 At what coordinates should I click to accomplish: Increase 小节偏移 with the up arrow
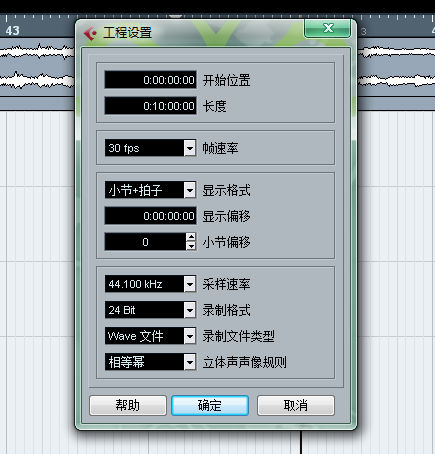coord(191,237)
